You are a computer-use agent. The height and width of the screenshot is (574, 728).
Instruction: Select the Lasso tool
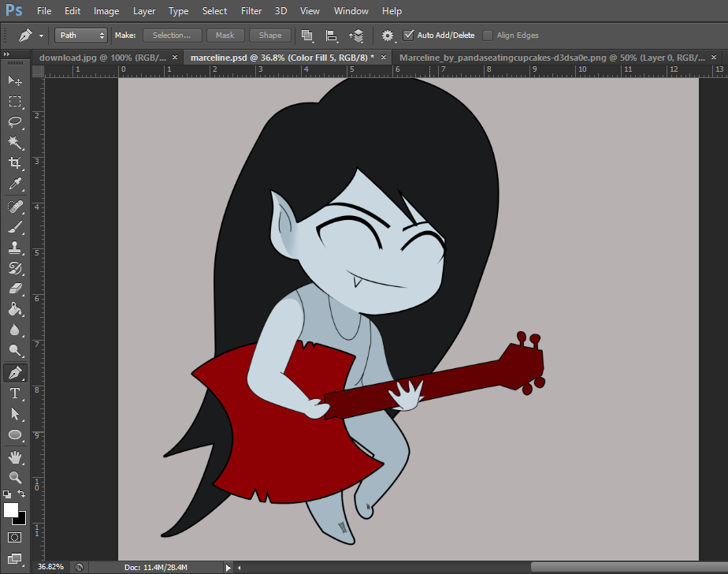coord(15,121)
